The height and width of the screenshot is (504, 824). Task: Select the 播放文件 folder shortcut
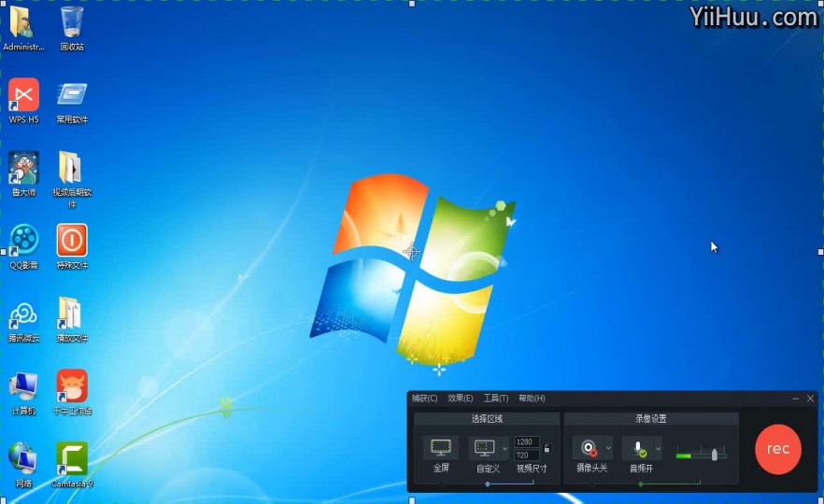pos(72,319)
